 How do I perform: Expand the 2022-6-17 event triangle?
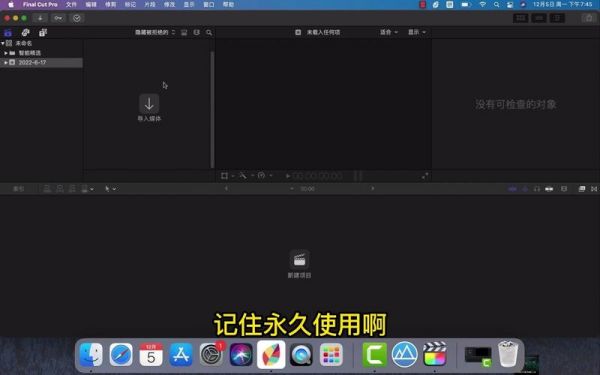pyautogui.click(x=6, y=62)
